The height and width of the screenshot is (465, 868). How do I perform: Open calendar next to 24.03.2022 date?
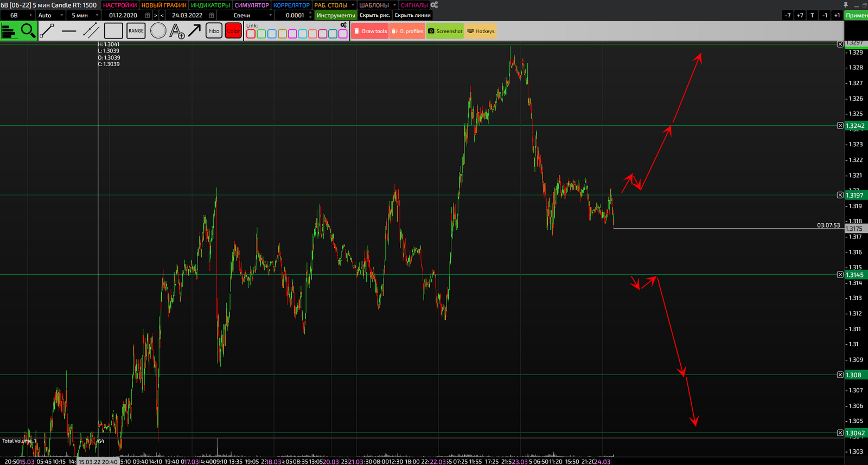212,15
